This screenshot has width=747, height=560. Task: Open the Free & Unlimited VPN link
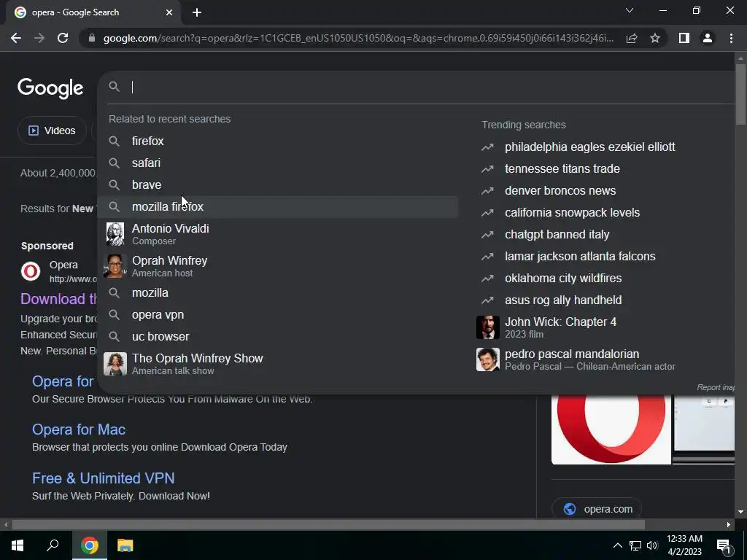pyautogui.click(x=104, y=478)
